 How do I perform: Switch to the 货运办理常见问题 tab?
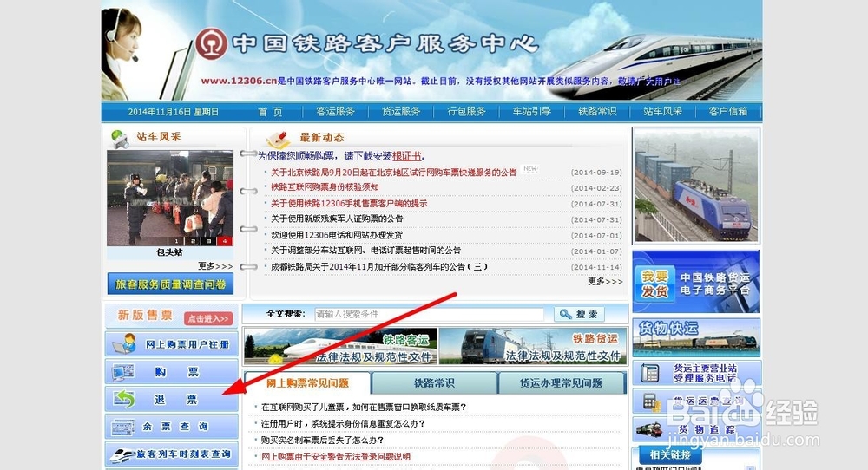(562, 382)
